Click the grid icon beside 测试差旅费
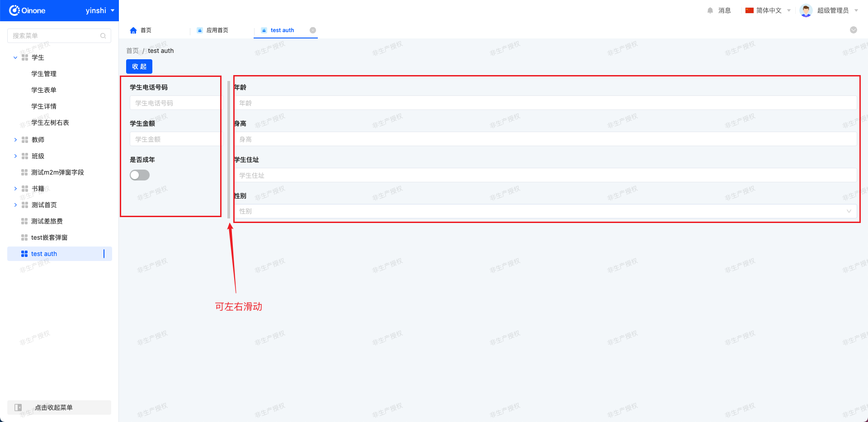 (24, 221)
